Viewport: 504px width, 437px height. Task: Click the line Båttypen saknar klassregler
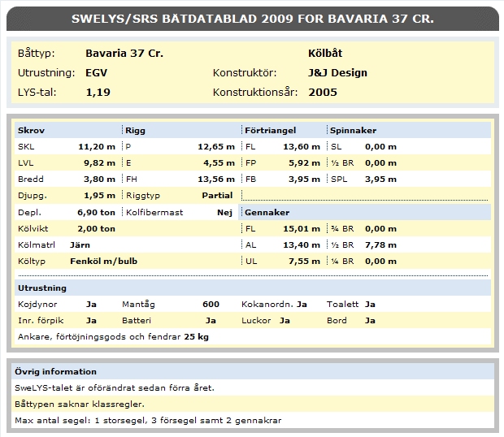point(80,405)
